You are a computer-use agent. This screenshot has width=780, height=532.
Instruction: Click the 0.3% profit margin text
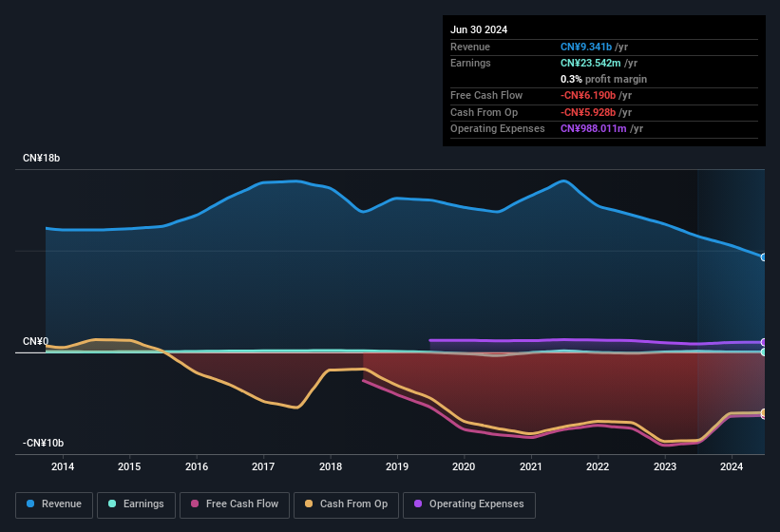point(603,79)
